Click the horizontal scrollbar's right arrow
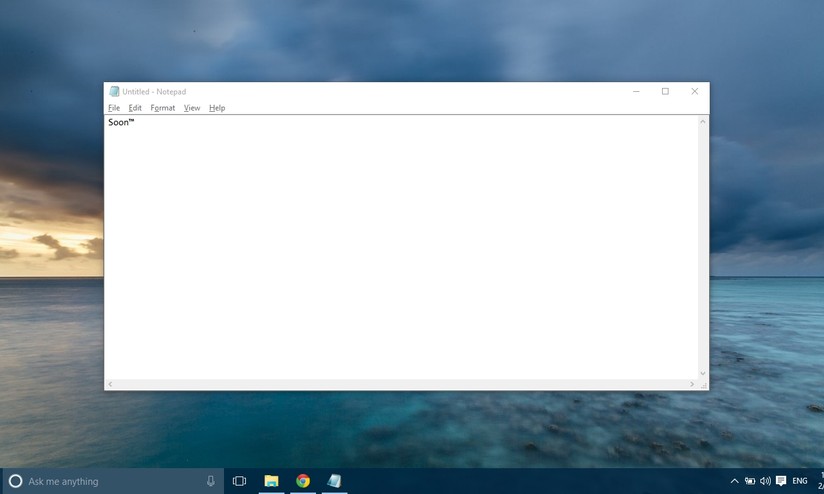The image size is (824, 494). coord(692,384)
